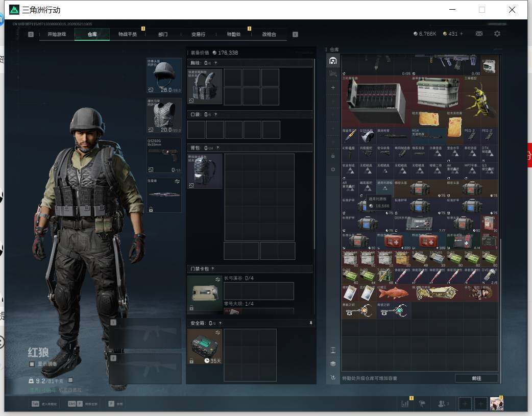Select the M14 rifle item in warehouse

point(428,136)
